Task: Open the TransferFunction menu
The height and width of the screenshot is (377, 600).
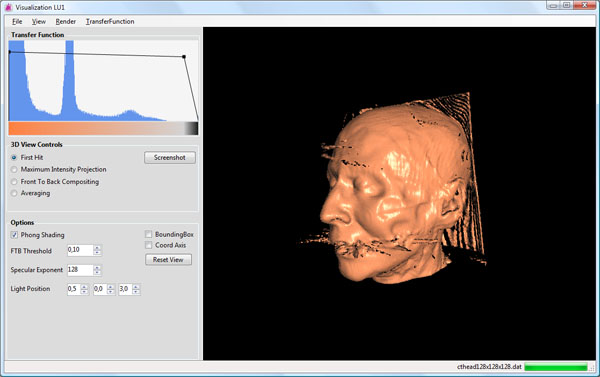Action: click(110, 21)
